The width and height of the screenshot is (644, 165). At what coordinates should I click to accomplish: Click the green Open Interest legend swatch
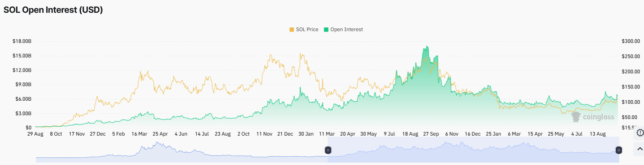tap(326, 29)
